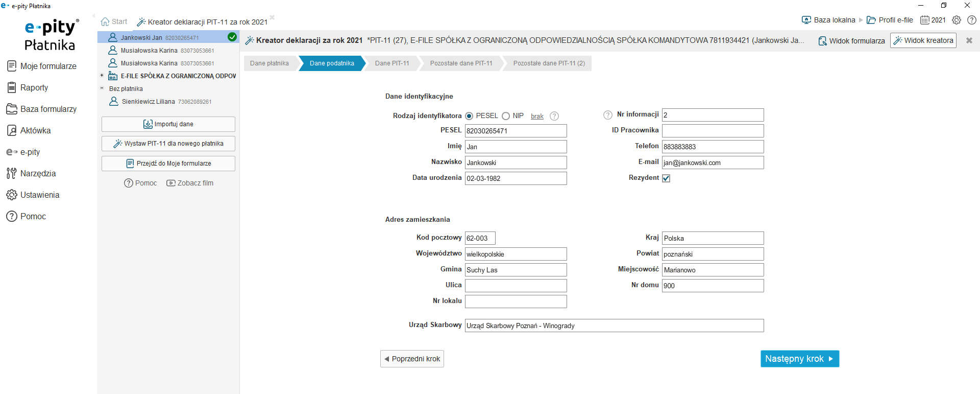980x394 pixels.
Task: Click the Telefon input field
Action: coord(713,147)
